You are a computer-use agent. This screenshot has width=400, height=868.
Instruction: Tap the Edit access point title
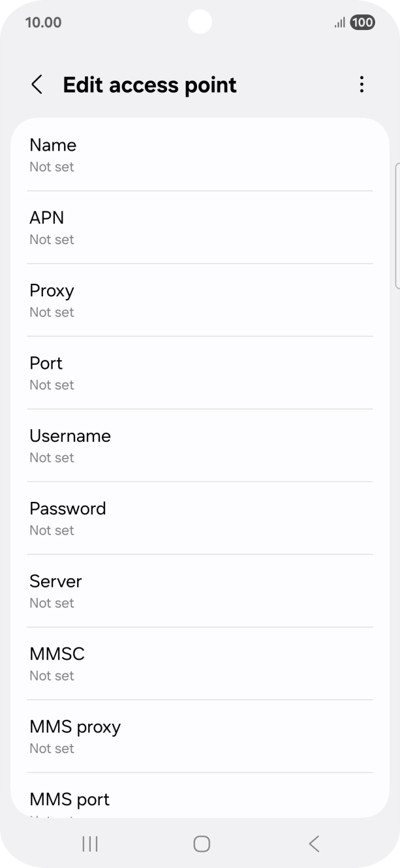pyautogui.click(x=149, y=85)
